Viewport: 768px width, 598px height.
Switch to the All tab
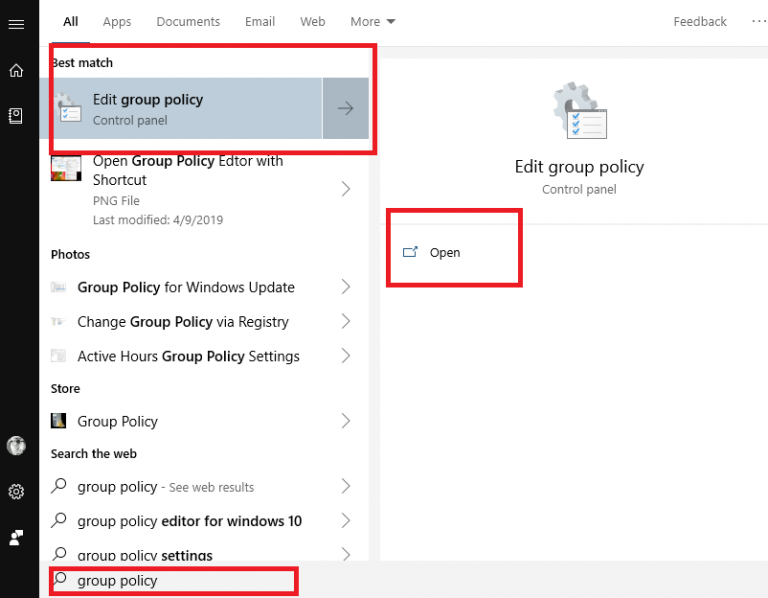pyautogui.click(x=71, y=22)
